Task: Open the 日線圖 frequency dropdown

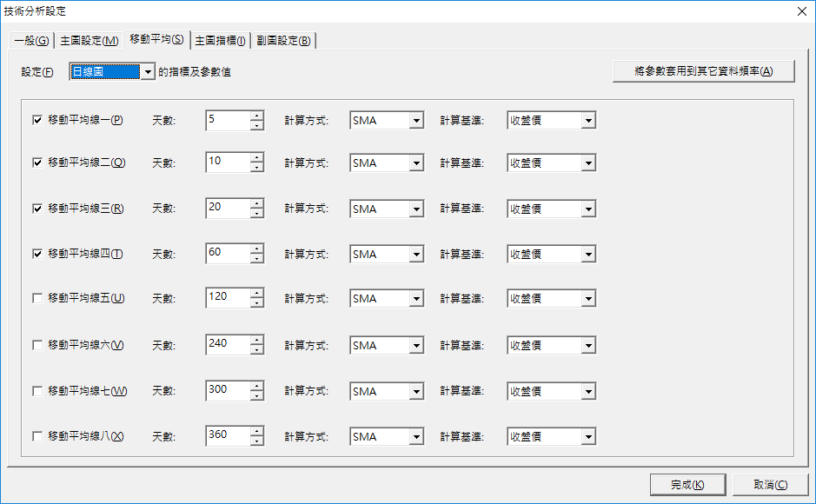Action: pyautogui.click(x=148, y=72)
